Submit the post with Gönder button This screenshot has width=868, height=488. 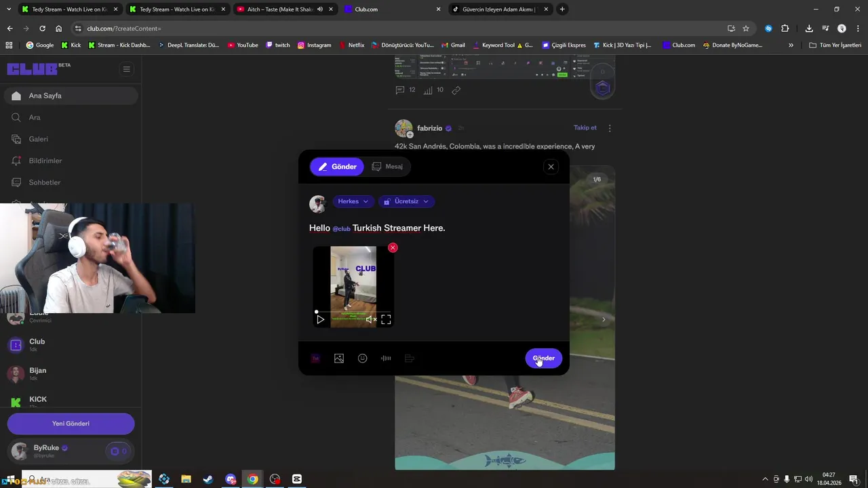click(x=544, y=359)
